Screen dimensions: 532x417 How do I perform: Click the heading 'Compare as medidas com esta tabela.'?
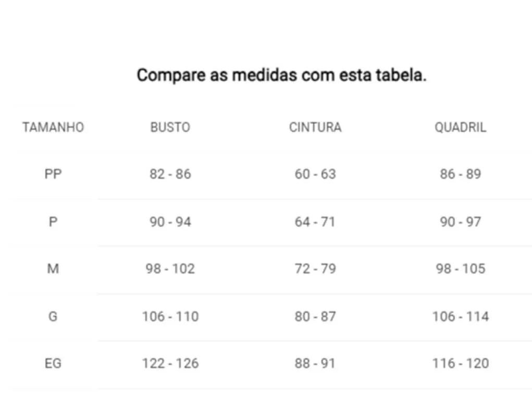(281, 75)
